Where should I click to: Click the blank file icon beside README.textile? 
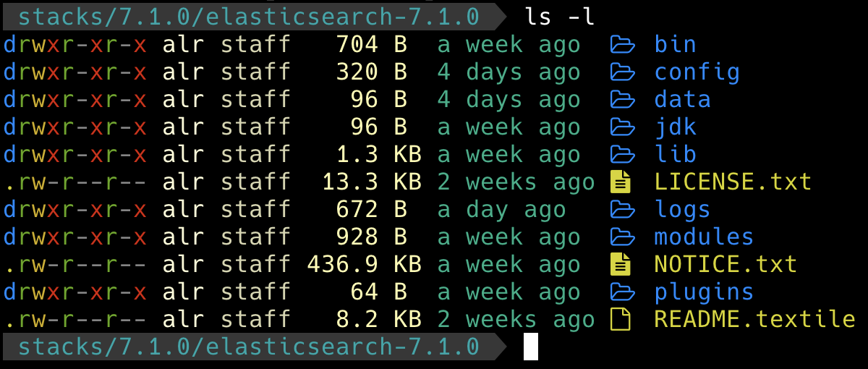tap(621, 320)
